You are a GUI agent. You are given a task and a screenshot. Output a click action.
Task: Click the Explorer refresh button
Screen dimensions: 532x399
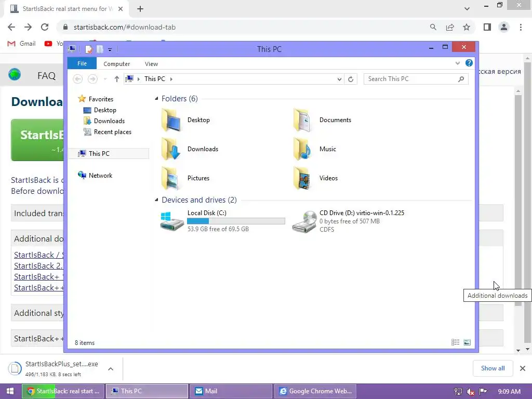click(x=351, y=79)
